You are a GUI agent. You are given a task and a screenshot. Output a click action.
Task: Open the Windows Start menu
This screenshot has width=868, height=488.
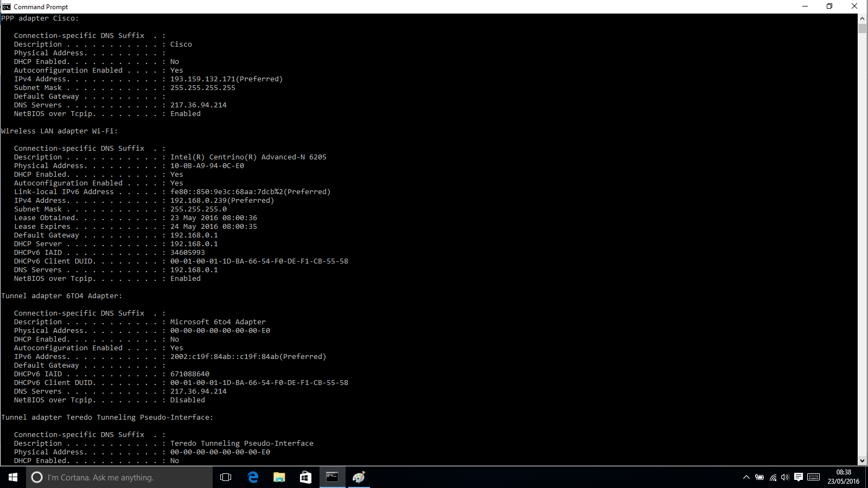tap(13, 477)
